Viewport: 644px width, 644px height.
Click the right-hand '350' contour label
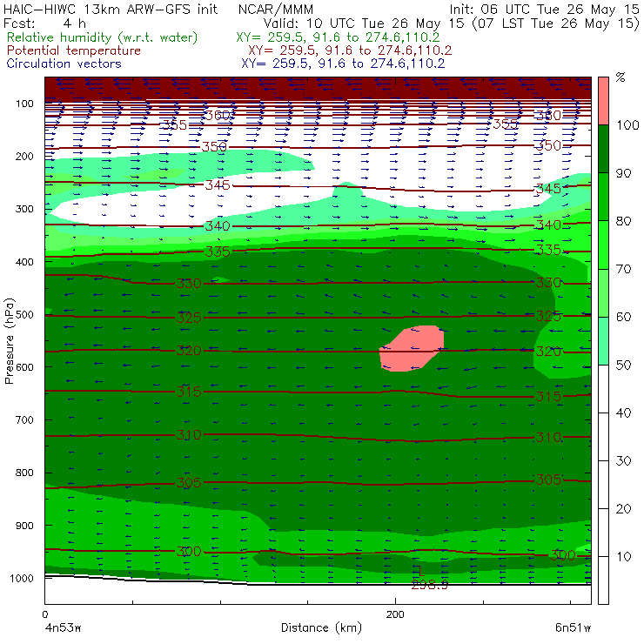pos(548,145)
